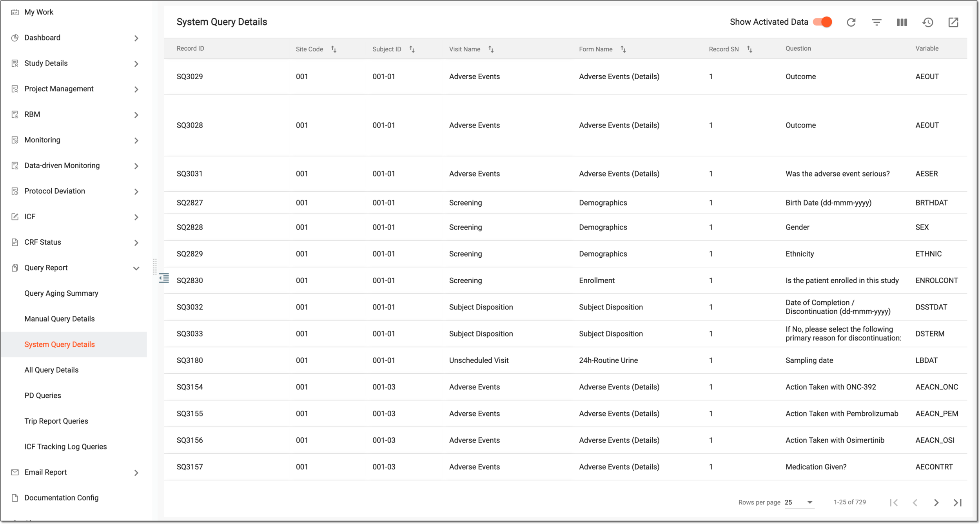980x524 pixels.
Task: Open the filter icon in header
Action: pyautogui.click(x=877, y=22)
